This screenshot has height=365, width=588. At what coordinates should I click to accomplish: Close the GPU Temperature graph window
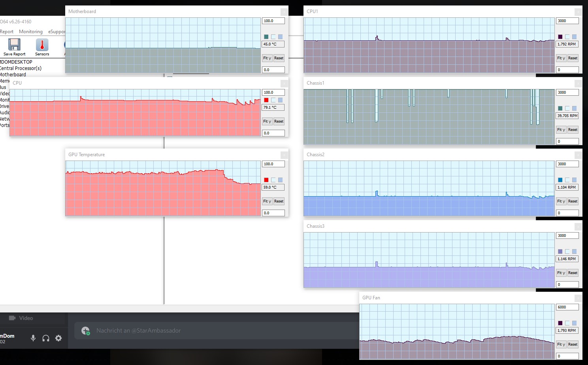point(284,155)
